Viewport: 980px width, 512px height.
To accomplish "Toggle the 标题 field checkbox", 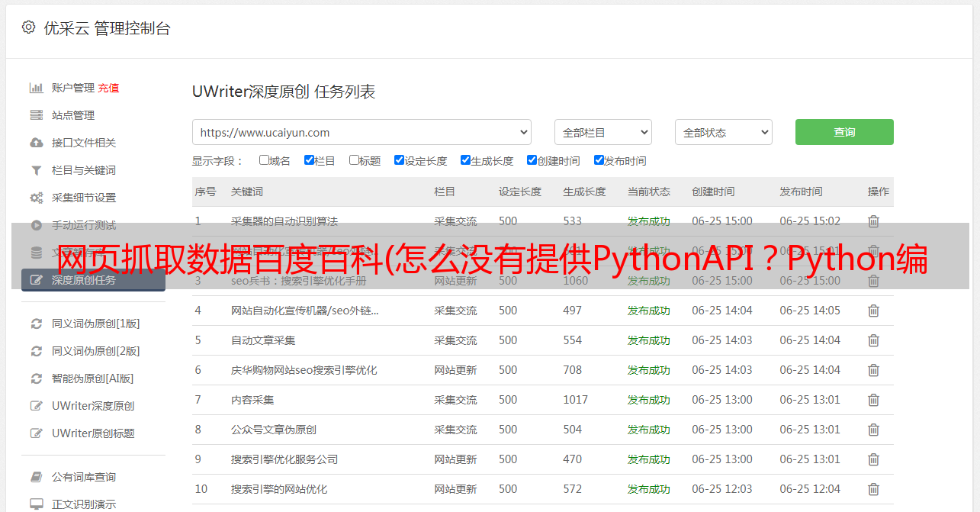I will (354, 160).
